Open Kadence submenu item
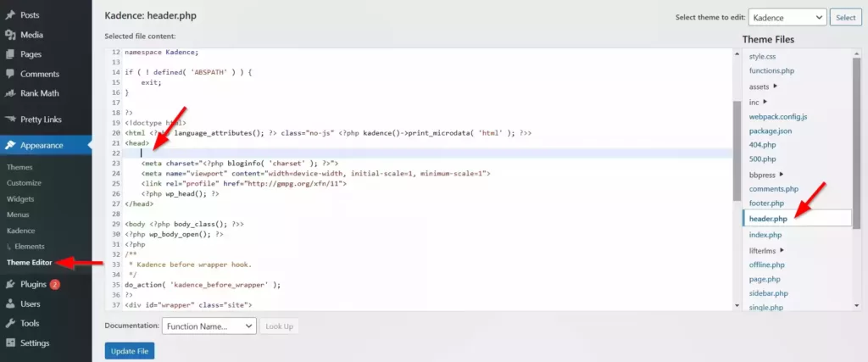The height and width of the screenshot is (362, 868). 20,231
